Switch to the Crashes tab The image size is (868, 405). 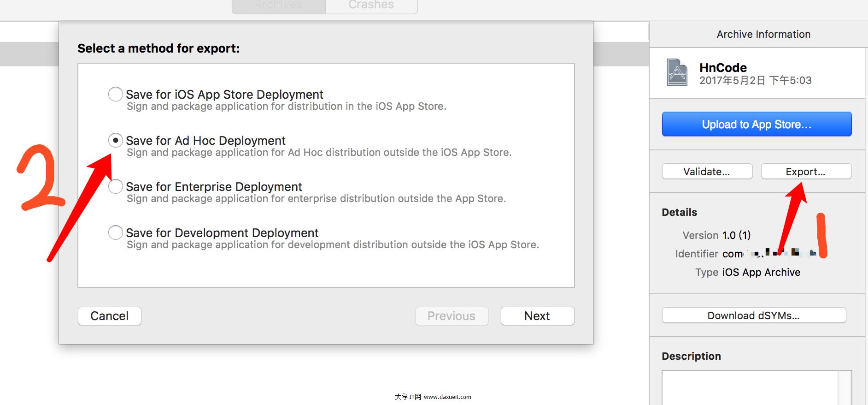tap(371, 6)
